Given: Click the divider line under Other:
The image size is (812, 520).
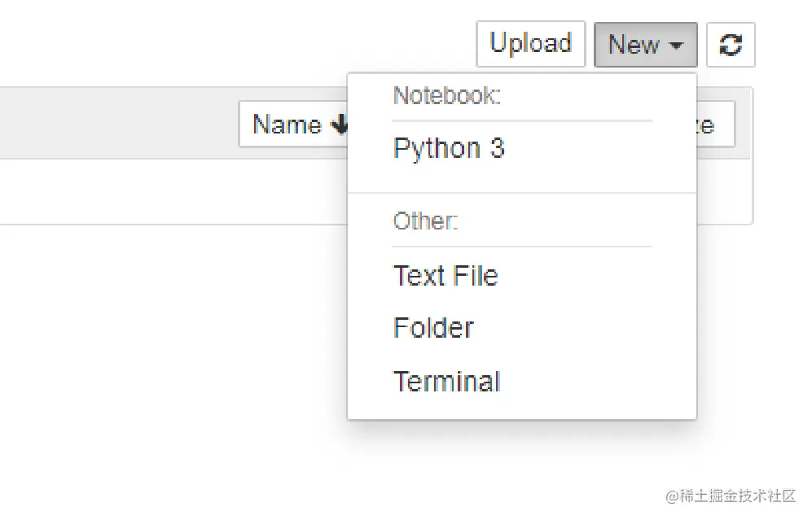Looking at the screenshot, I should [x=521, y=247].
